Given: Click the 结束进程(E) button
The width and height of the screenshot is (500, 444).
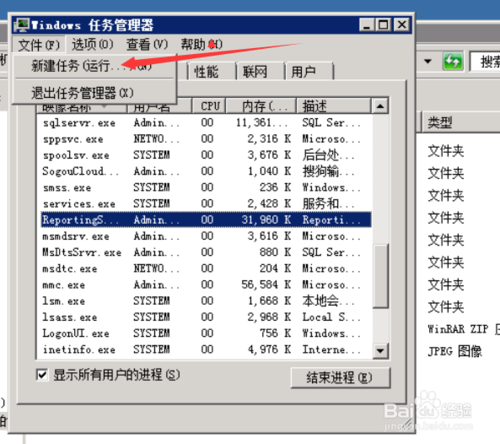Looking at the screenshot, I should click(340, 378).
